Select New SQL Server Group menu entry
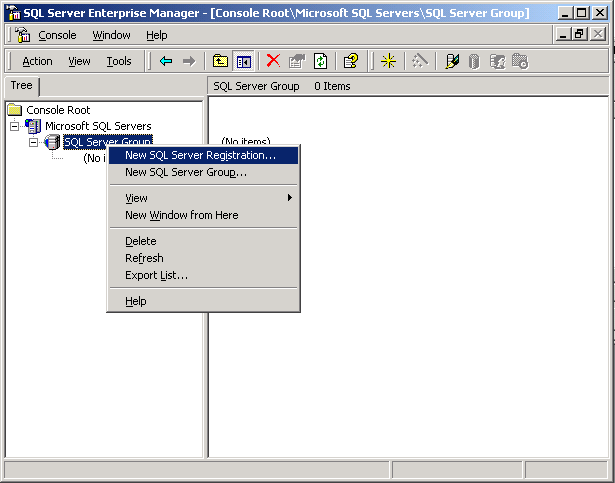Viewport: 615px width, 483px height. 185,172
